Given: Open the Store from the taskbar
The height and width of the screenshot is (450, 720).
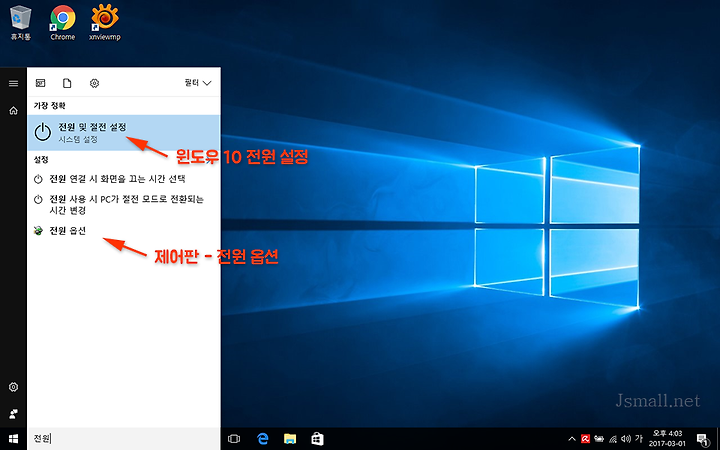Looking at the screenshot, I should [317, 439].
